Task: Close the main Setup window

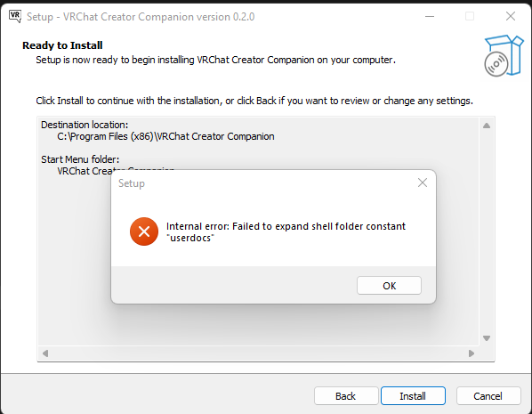Action: click(x=511, y=16)
